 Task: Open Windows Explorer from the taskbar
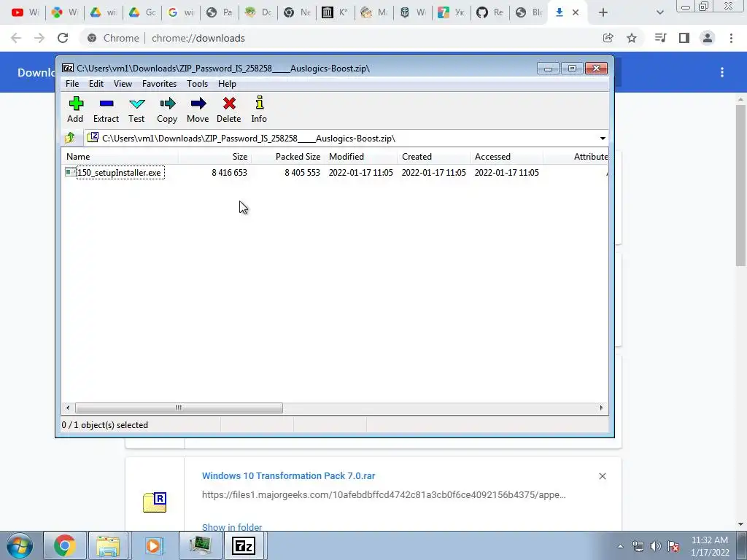tap(108, 545)
